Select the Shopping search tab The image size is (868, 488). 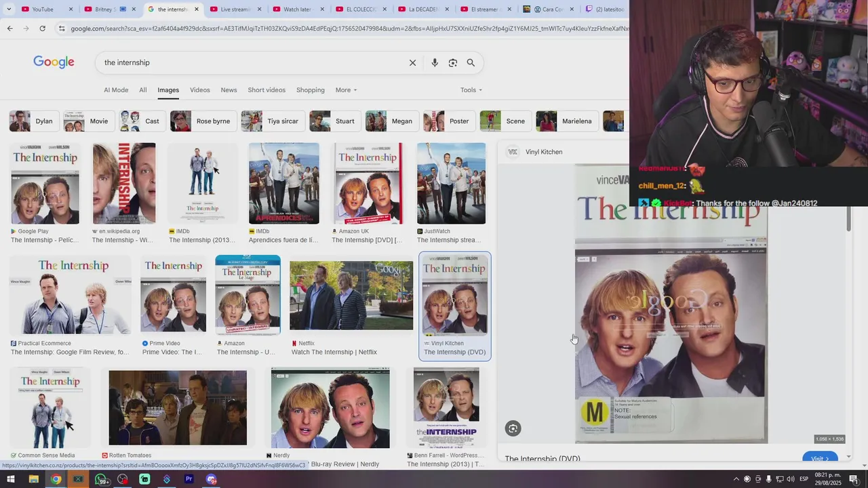[x=311, y=90]
